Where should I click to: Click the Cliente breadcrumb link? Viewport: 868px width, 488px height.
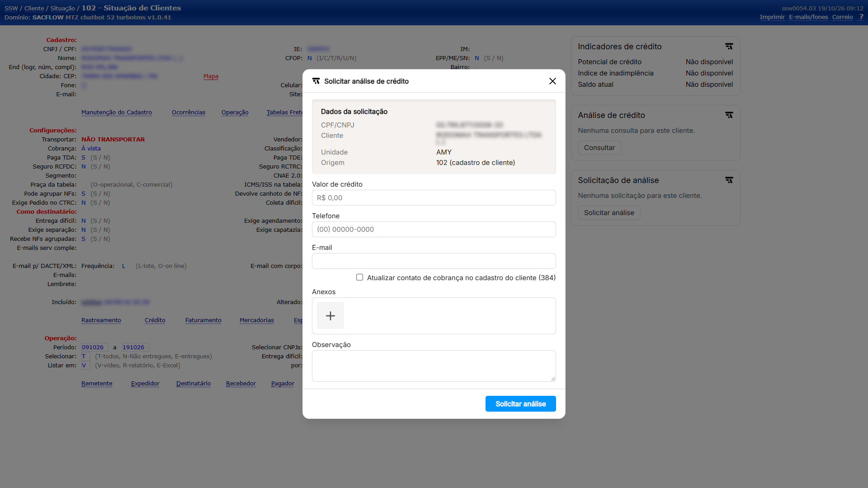[34, 9]
